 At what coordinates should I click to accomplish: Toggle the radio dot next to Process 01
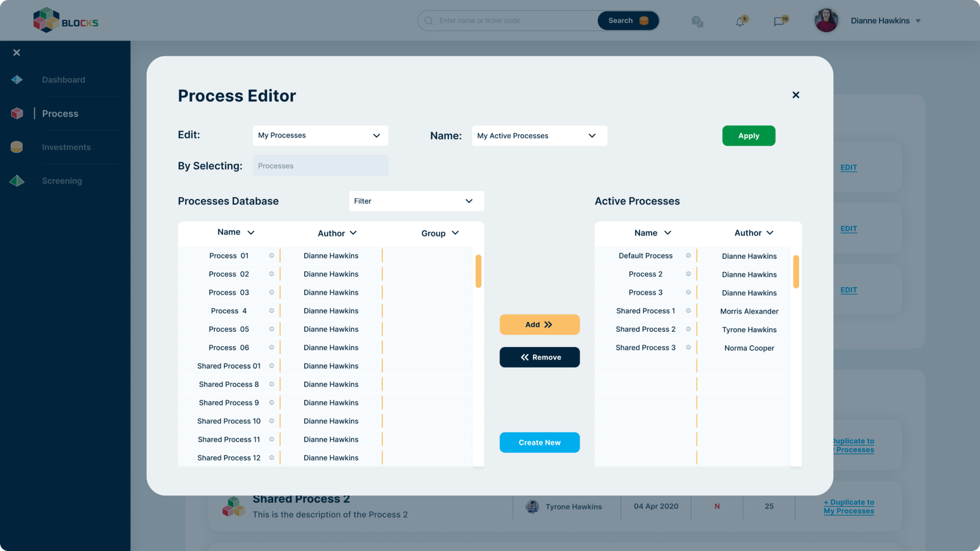click(x=271, y=256)
